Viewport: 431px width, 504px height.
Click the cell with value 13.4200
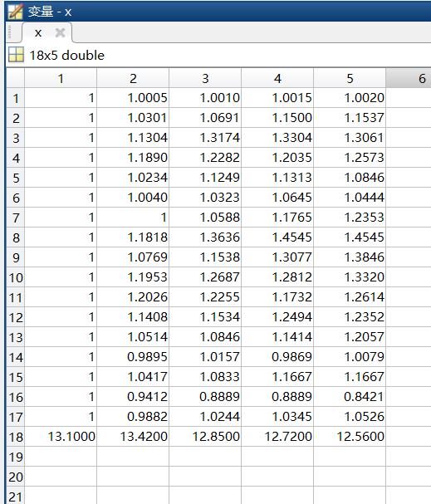[x=133, y=437]
